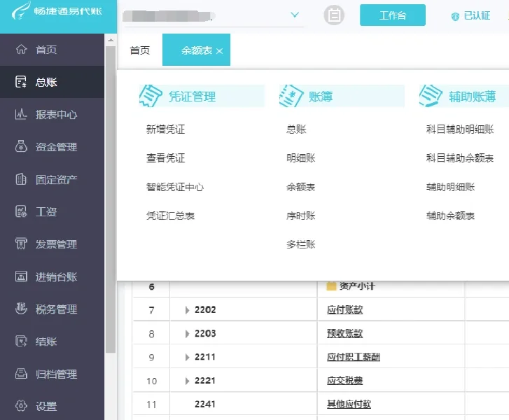509x420 pixels.
Task: Click the round calendar icon in header
Action: [334, 15]
